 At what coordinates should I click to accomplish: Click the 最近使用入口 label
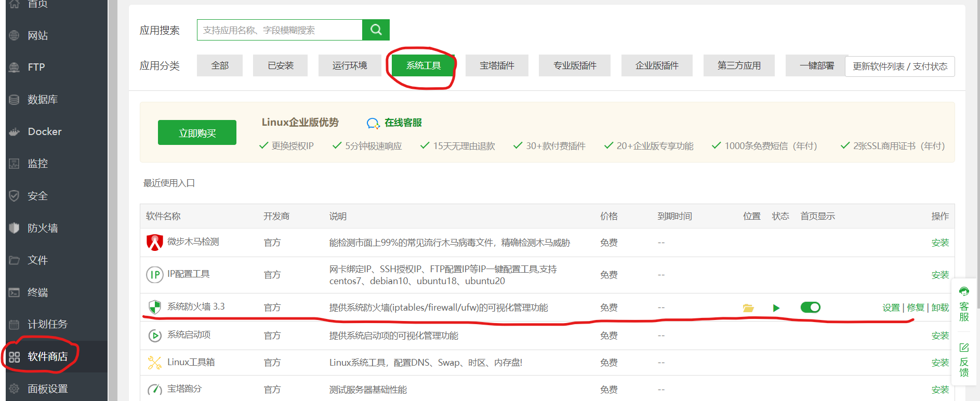tap(169, 183)
